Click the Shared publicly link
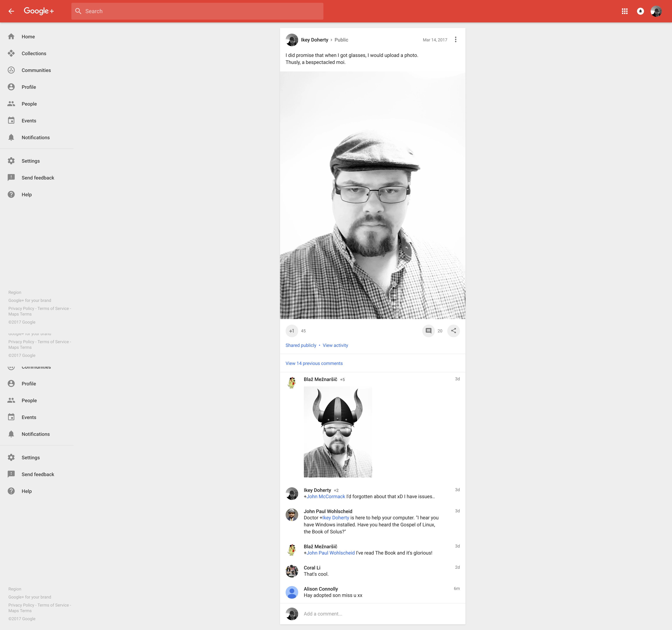This screenshot has width=672, height=630. point(301,345)
